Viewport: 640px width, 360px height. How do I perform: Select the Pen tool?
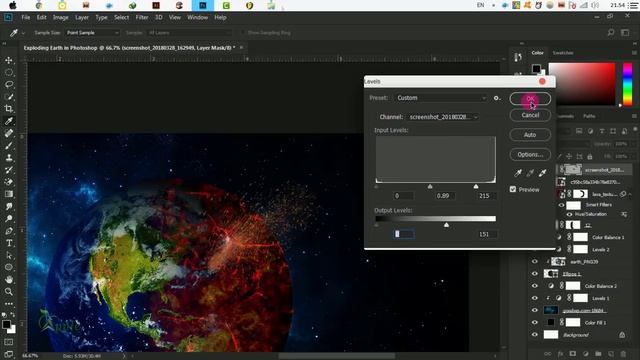pos(9,231)
